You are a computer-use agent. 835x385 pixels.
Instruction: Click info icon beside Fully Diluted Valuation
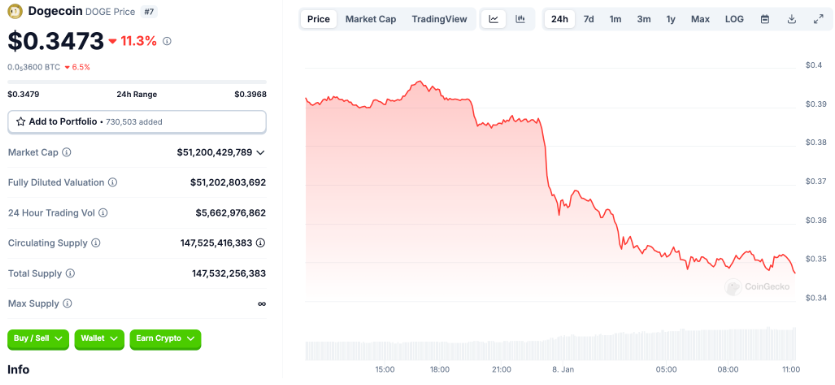(x=112, y=182)
